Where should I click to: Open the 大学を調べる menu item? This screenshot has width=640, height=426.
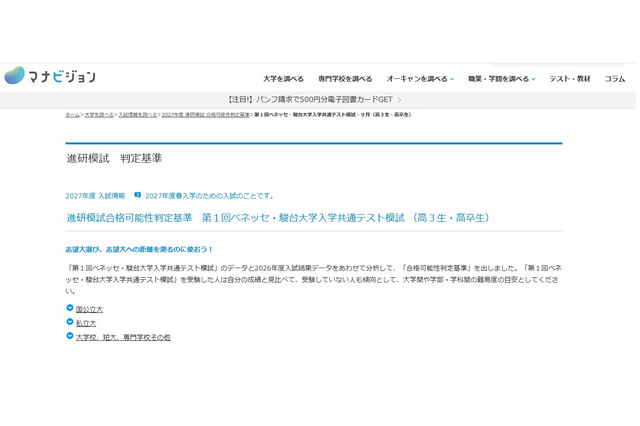point(283,79)
